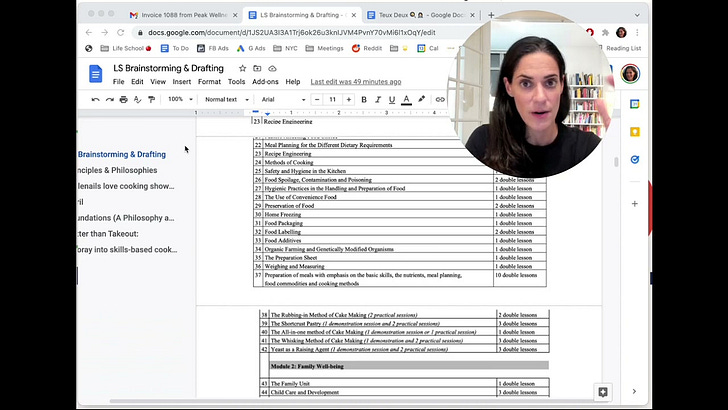Click the side panel chevron at bottom right
728x410 pixels.
[634, 391]
